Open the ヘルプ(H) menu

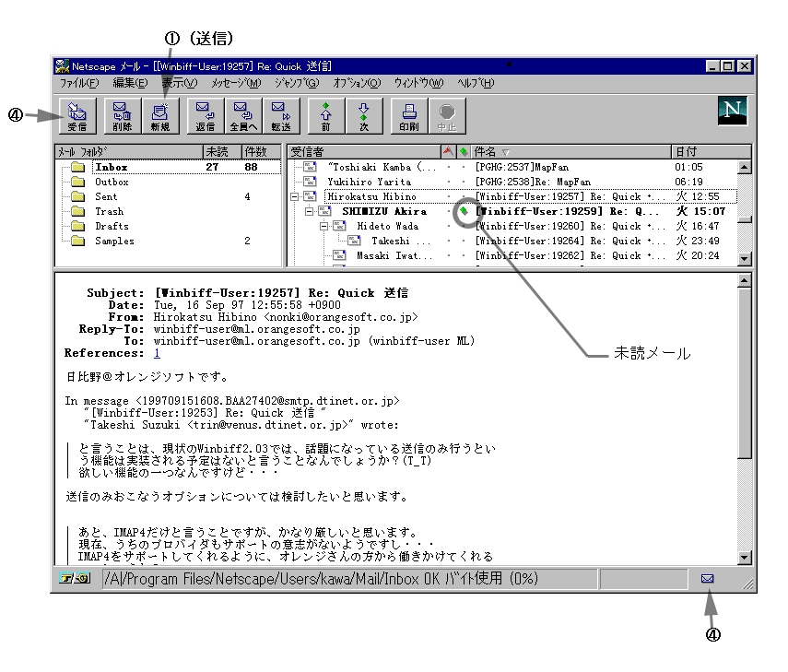coord(476,83)
